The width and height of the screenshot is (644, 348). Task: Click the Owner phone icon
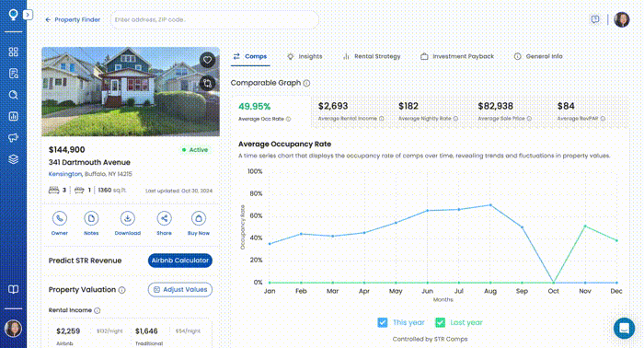pyautogui.click(x=60, y=218)
